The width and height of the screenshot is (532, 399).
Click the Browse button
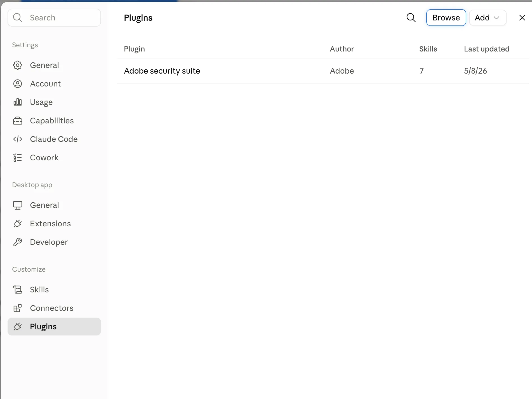click(446, 18)
